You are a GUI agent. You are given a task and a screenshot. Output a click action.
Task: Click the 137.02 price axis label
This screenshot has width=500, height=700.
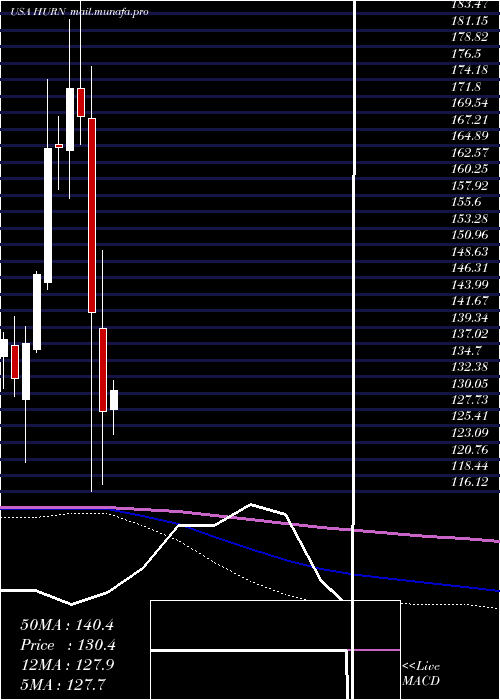(470, 335)
